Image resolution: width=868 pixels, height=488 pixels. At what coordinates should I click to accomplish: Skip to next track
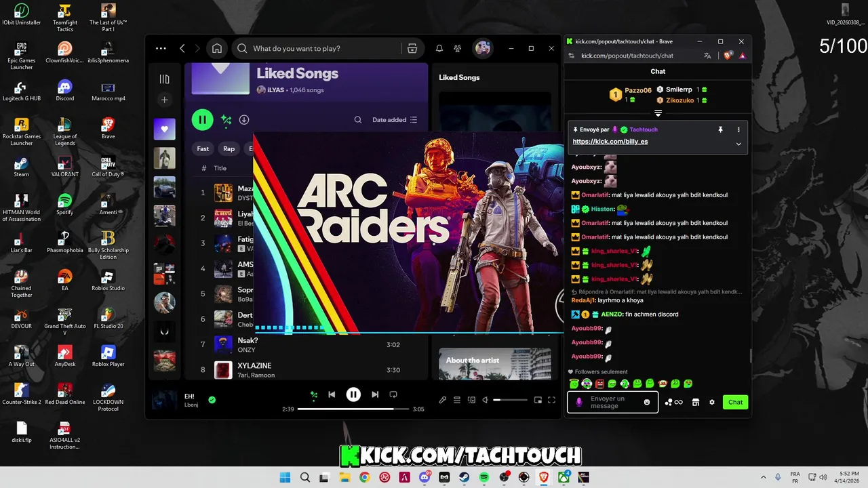pyautogui.click(x=375, y=394)
